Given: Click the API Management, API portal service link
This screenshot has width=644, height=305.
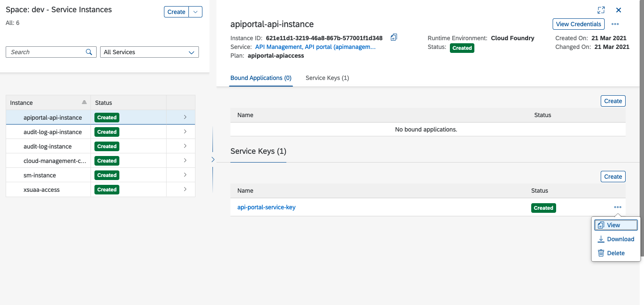Looking at the screenshot, I should point(315,47).
